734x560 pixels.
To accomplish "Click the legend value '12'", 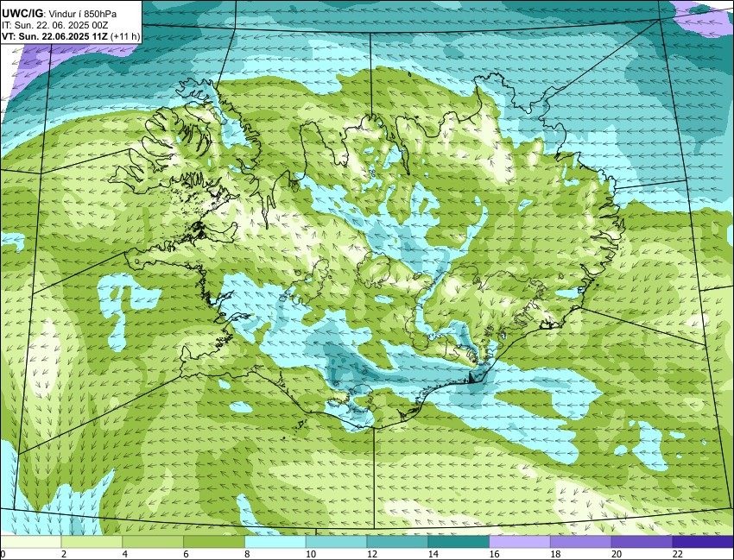I will pyautogui.click(x=371, y=554).
